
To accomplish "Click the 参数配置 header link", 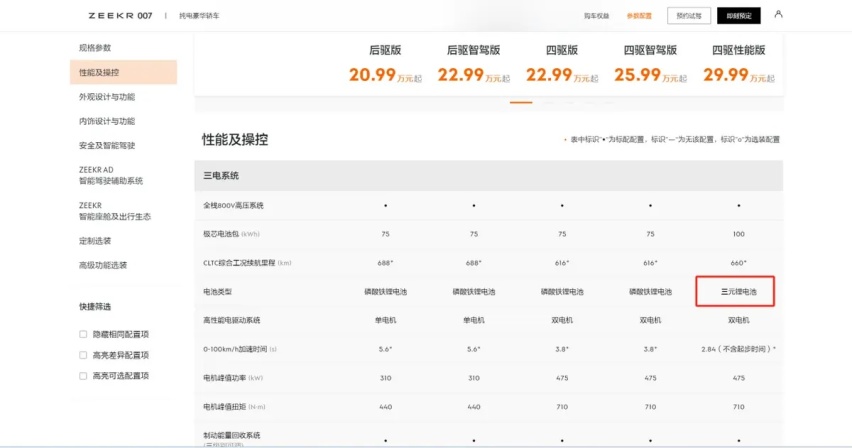I will (639, 16).
